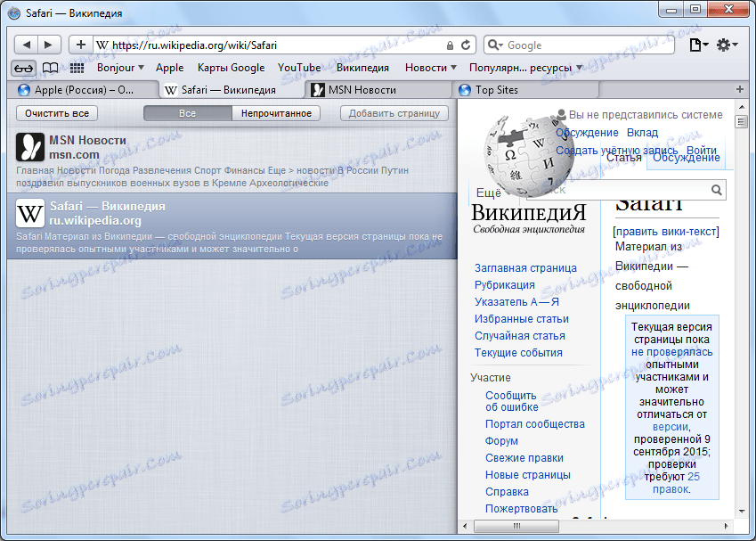Open the Рубрикация link

point(504,284)
